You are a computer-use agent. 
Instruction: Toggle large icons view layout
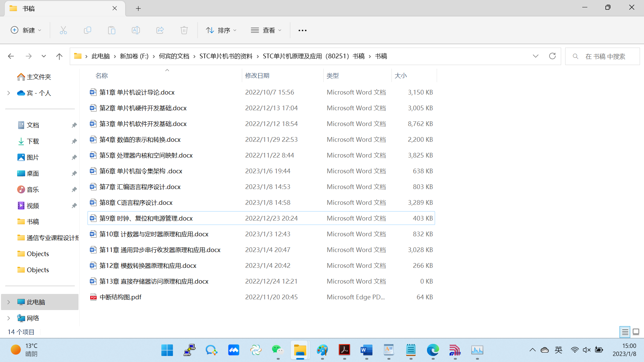click(636, 331)
